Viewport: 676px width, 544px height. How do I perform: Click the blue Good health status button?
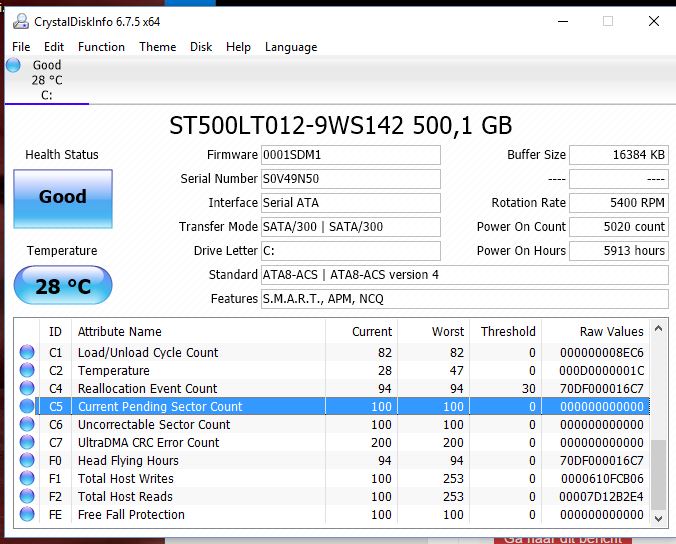(63, 198)
